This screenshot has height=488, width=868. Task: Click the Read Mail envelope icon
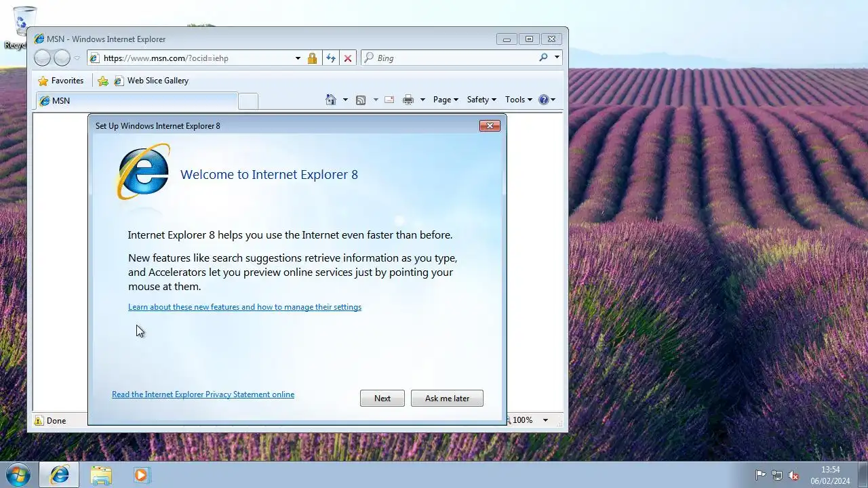[x=389, y=100]
